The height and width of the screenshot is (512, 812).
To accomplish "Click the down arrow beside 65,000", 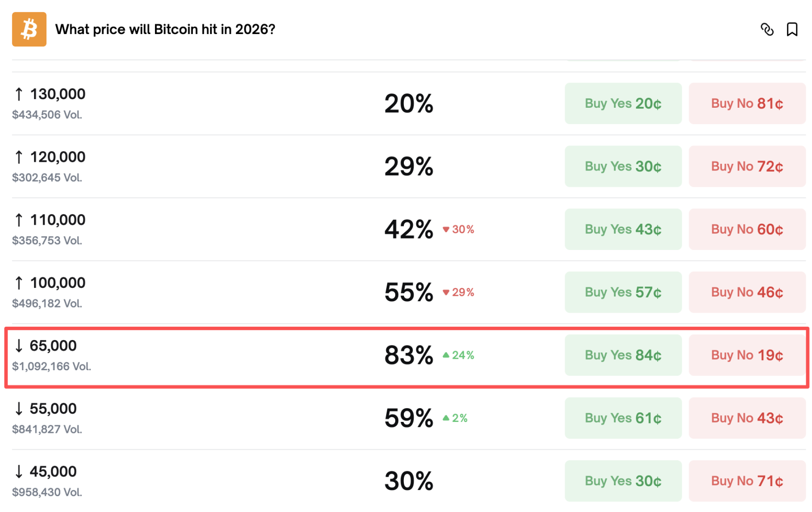I will (18, 346).
